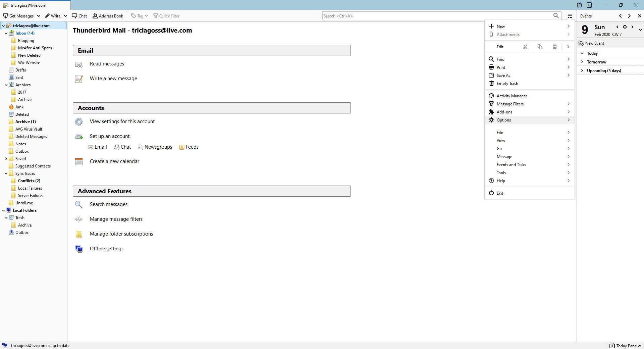Click Create a new calendar
The image size is (644, 349).
(114, 161)
